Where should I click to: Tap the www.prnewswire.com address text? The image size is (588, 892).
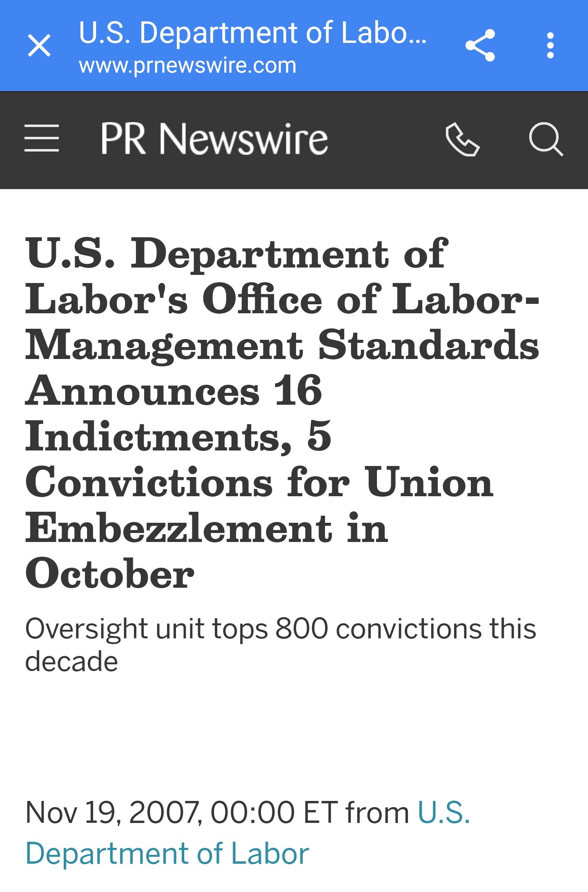coord(187,65)
